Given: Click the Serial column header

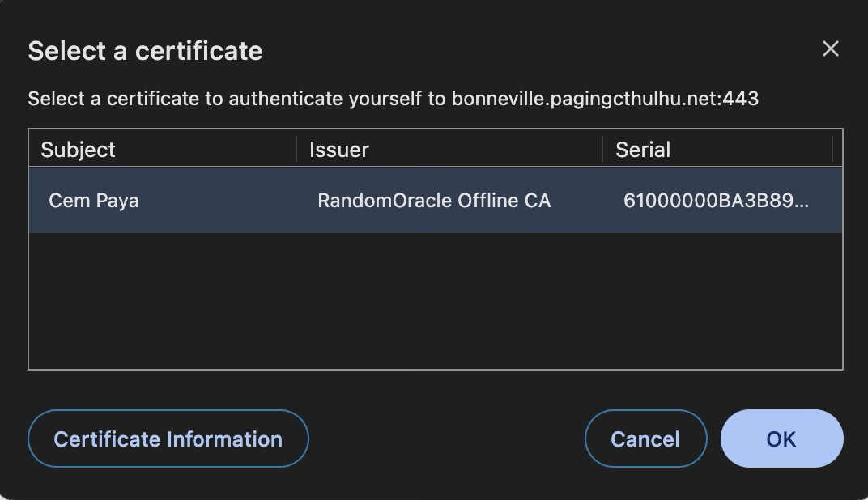Looking at the screenshot, I should coord(642,150).
